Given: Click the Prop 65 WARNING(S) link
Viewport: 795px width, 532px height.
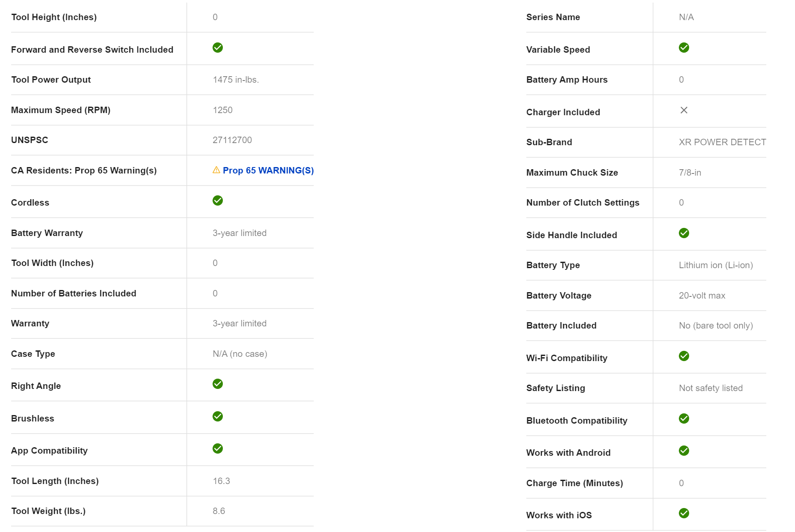Looking at the screenshot, I should click(x=268, y=170).
